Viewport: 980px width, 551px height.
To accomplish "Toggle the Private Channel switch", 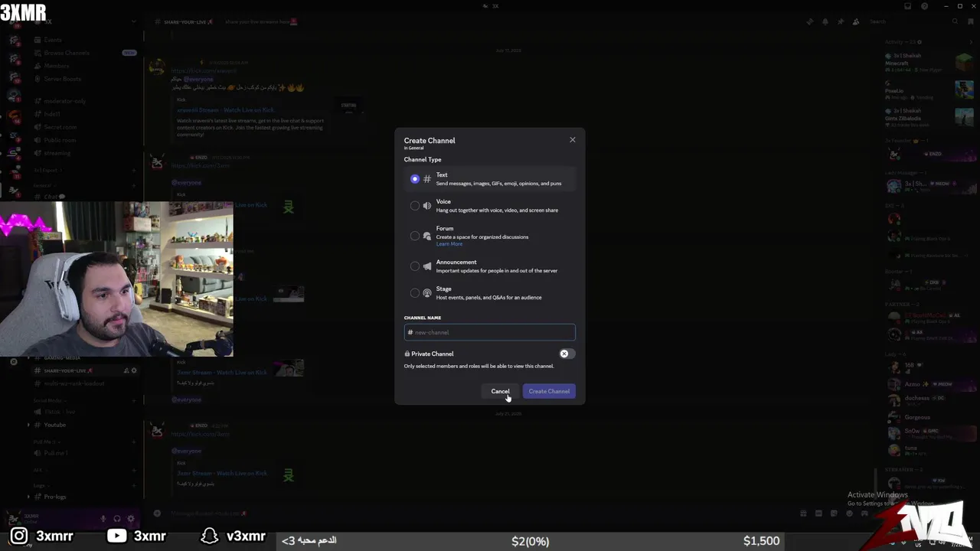I will tap(567, 354).
